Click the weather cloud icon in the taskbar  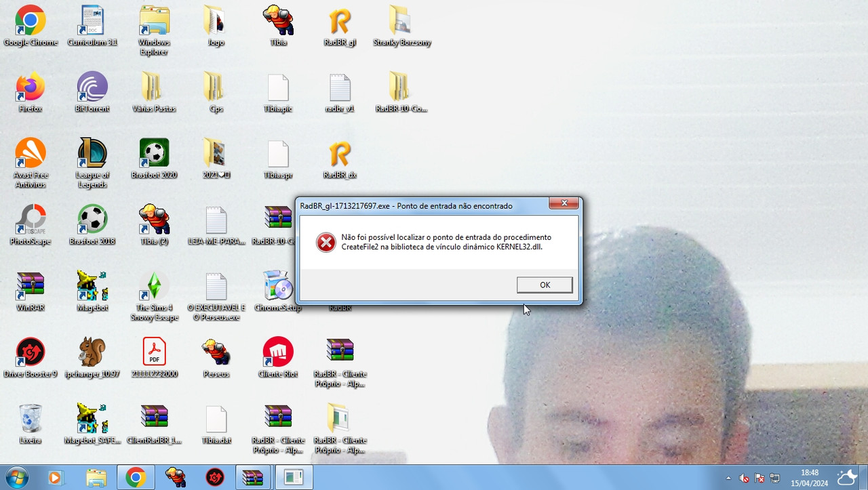848,477
